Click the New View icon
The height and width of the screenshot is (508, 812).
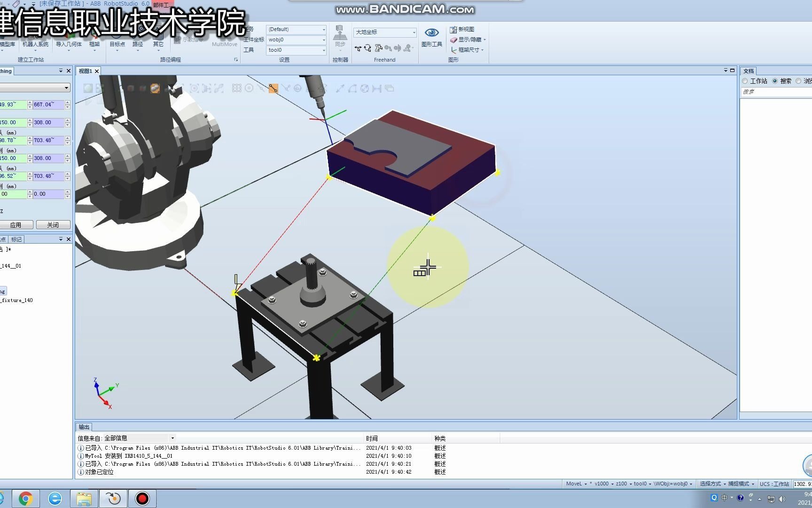(x=453, y=29)
